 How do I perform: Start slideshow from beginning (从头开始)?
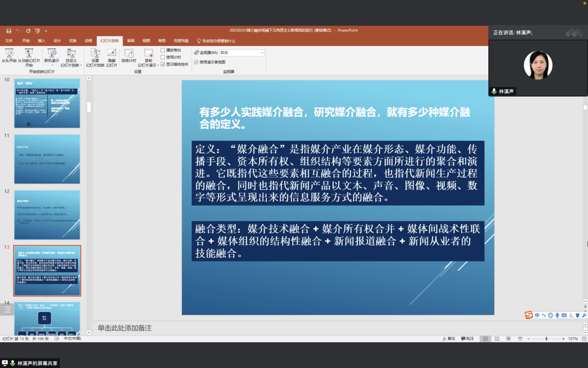(9, 53)
